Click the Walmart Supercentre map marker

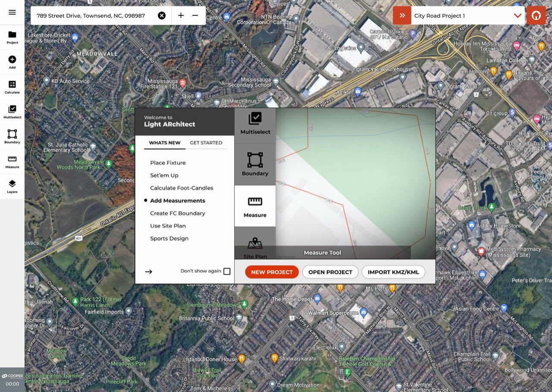363,312
